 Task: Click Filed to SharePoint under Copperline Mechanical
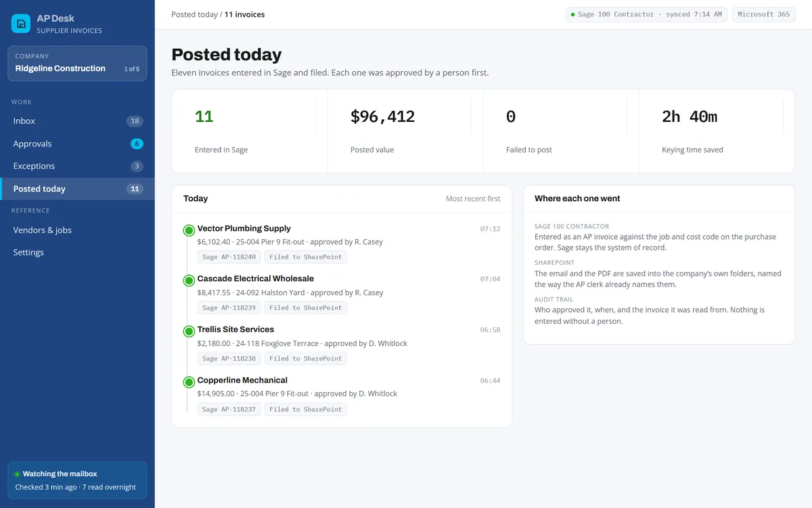coord(306,409)
